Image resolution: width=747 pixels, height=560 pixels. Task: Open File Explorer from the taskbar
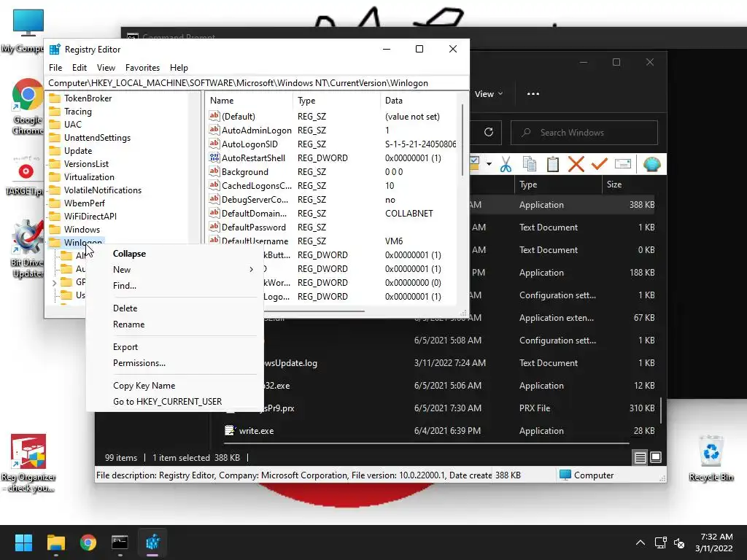pyautogui.click(x=55, y=542)
